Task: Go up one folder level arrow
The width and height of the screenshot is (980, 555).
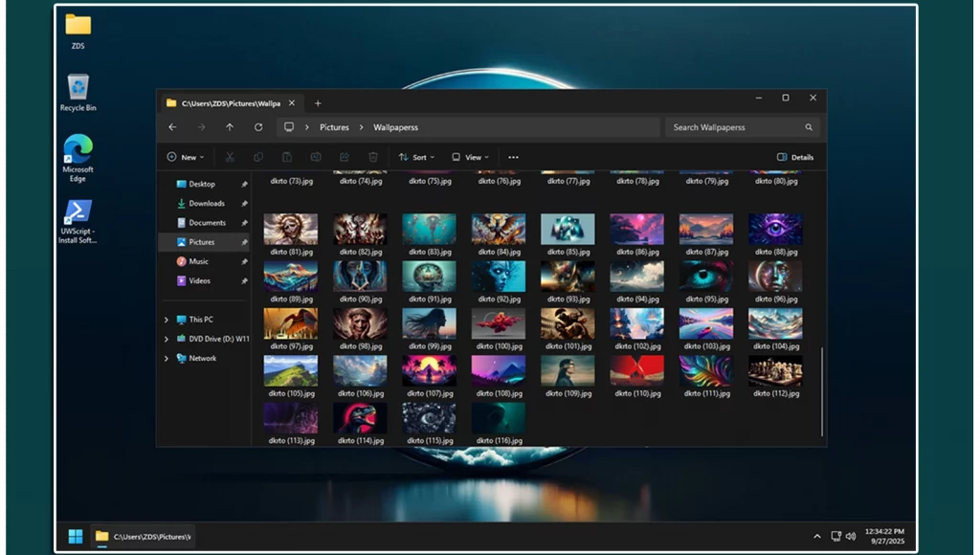Action: [230, 127]
